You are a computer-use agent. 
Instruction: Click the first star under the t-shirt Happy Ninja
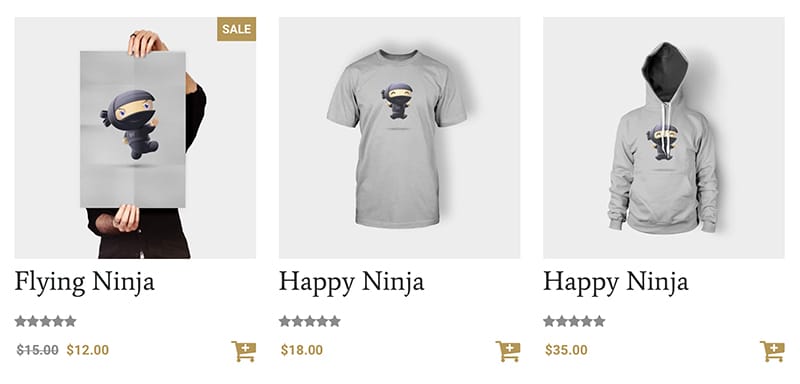(285, 321)
